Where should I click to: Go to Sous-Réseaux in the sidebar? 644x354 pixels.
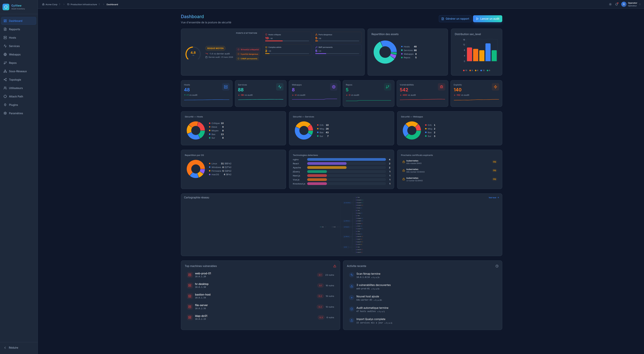(x=18, y=71)
